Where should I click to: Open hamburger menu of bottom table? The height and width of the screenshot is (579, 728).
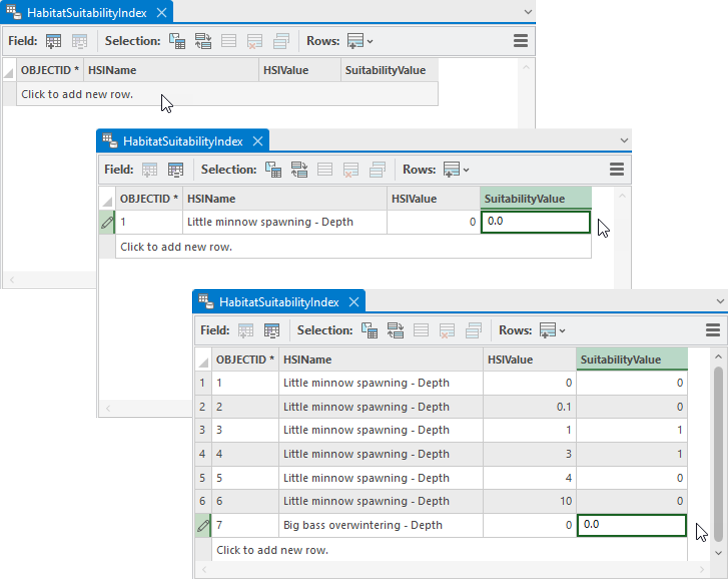tap(713, 330)
